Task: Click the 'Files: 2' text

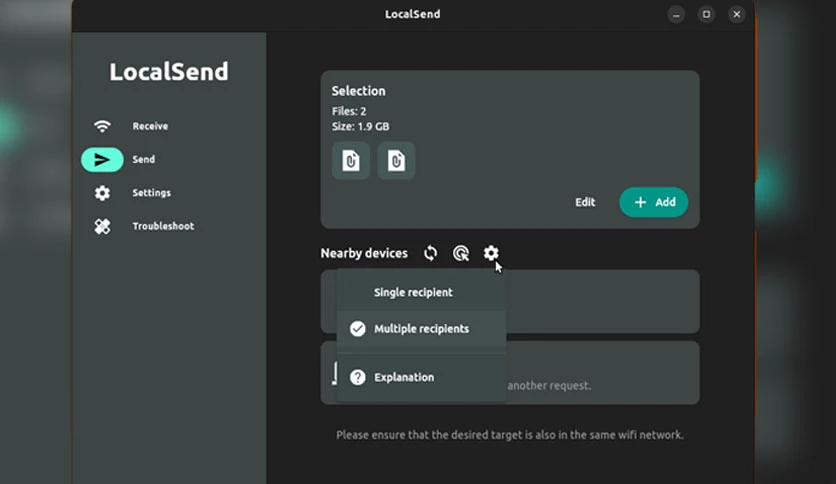Action: [x=349, y=111]
